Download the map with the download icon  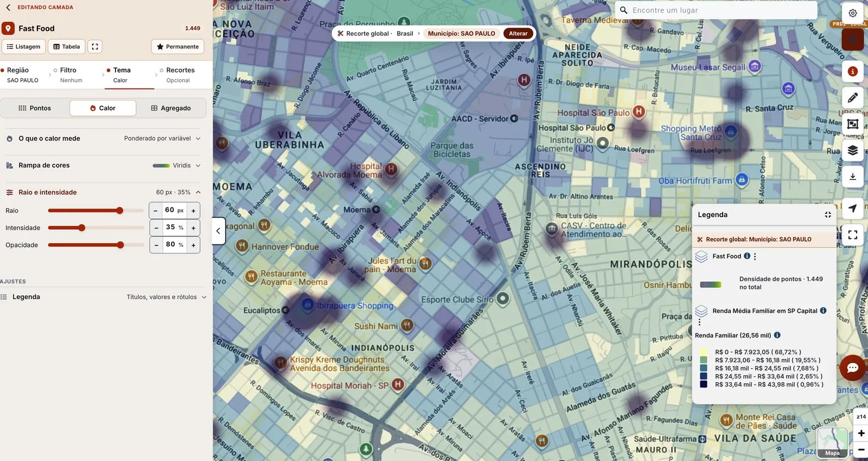(853, 176)
